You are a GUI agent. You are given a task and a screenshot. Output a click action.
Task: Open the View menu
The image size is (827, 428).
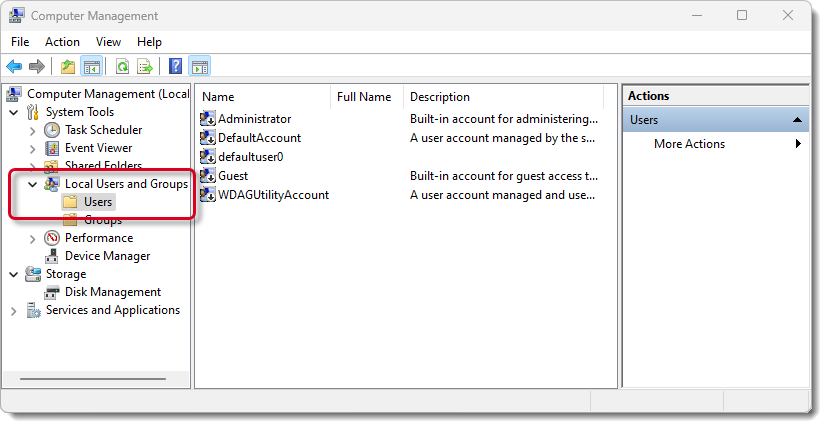click(108, 42)
